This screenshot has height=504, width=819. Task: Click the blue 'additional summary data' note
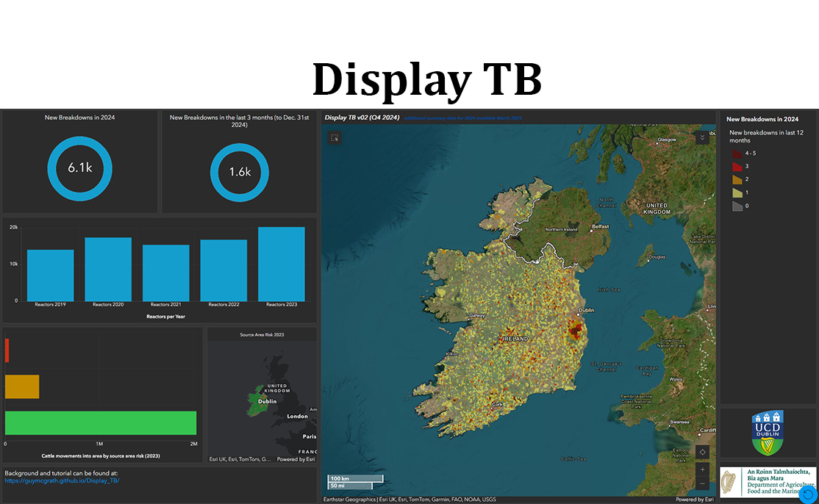[463, 118]
